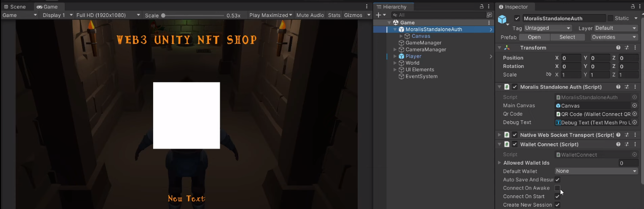The height and width of the screenshot is (209, 644).
Task: Open Native Web Socket Transport help icon
Action: pos(618,135)
